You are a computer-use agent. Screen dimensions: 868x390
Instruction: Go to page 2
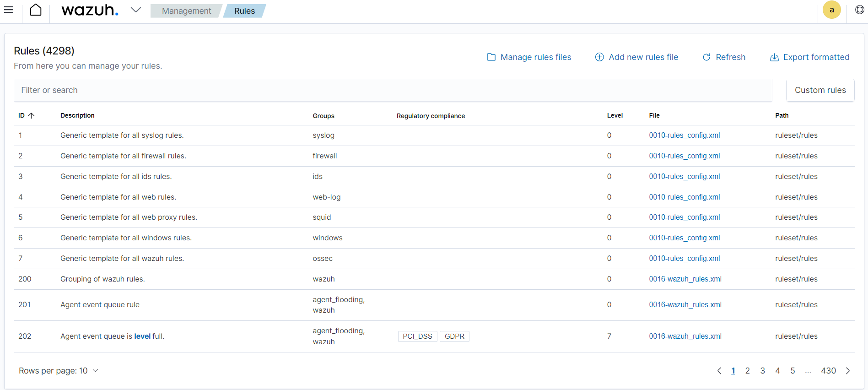point(747,371)
